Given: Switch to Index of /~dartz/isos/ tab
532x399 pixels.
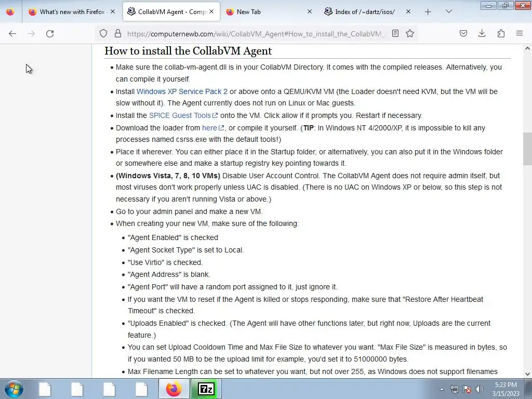Looking at the screenshot, I should tap(367, 12).
